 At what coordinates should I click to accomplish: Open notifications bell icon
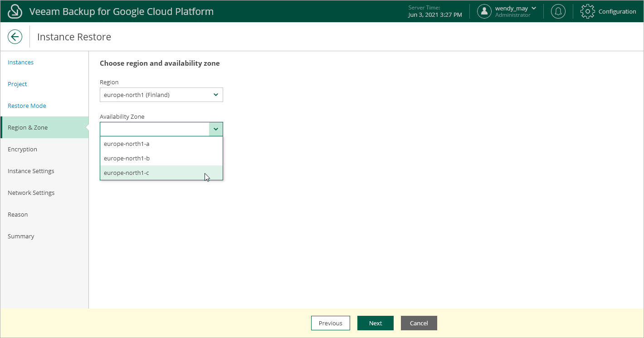coord(558,11)
